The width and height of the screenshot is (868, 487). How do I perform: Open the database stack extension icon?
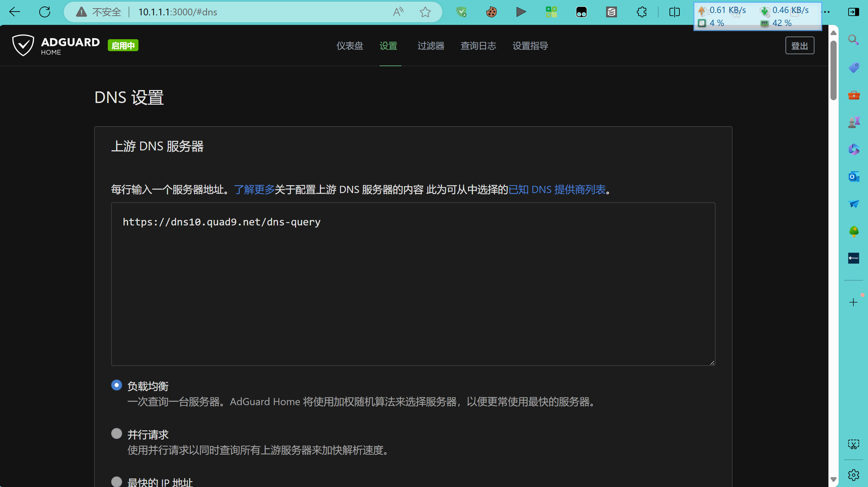[611, 12]
